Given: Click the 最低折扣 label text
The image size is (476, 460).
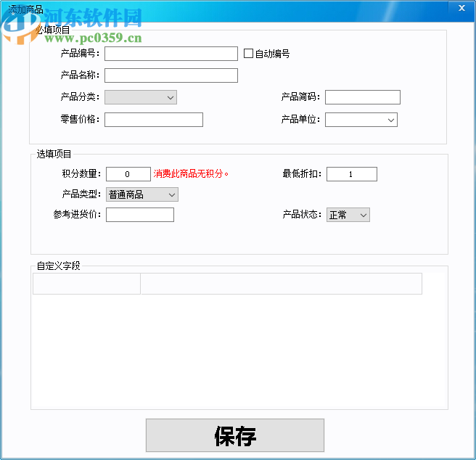Looking at the screenshot, I should point(302,173).
